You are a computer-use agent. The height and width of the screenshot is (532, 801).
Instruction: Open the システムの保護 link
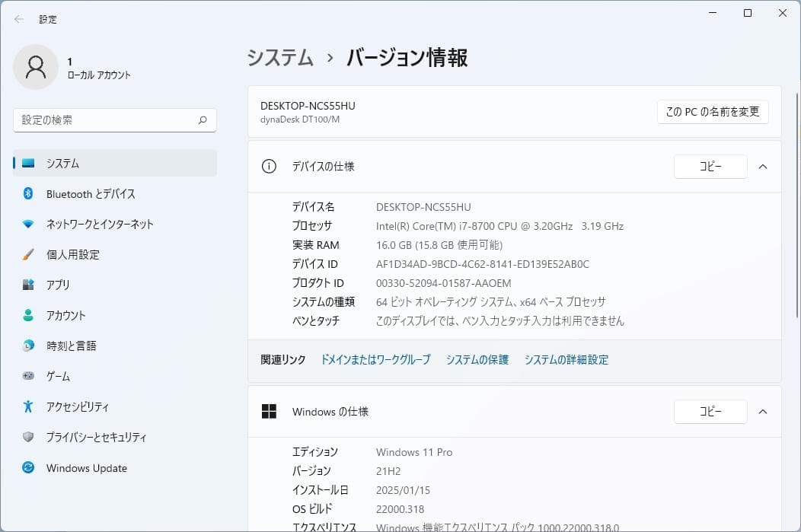coord(477,359)
